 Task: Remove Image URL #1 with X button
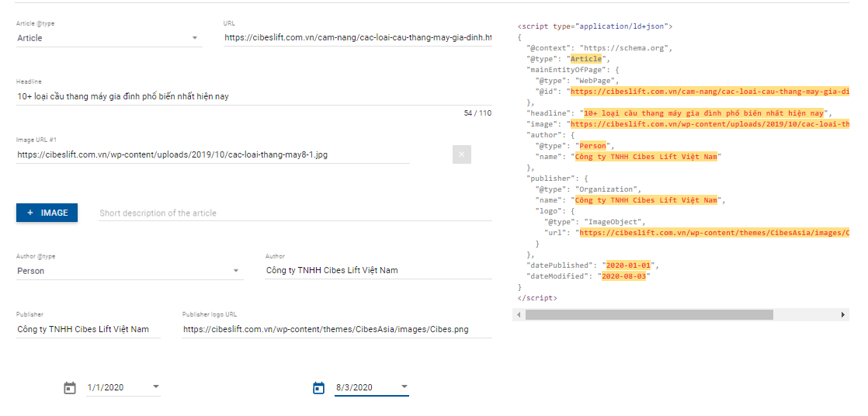point(462,154)
